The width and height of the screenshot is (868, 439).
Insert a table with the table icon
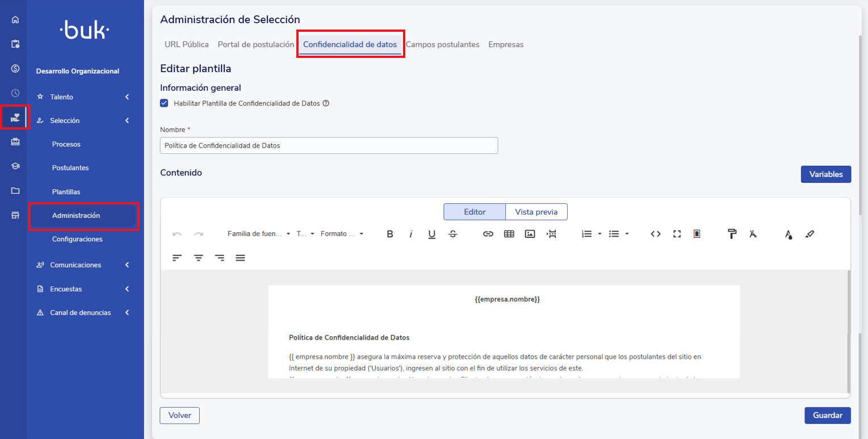(x=509, y=234)
